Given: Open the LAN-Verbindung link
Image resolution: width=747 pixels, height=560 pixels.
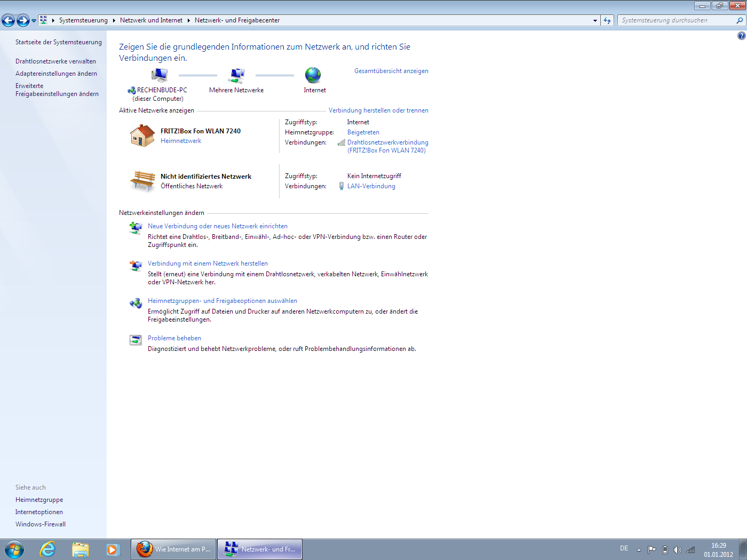Looking at the screenshot, I should pos(371,186).
